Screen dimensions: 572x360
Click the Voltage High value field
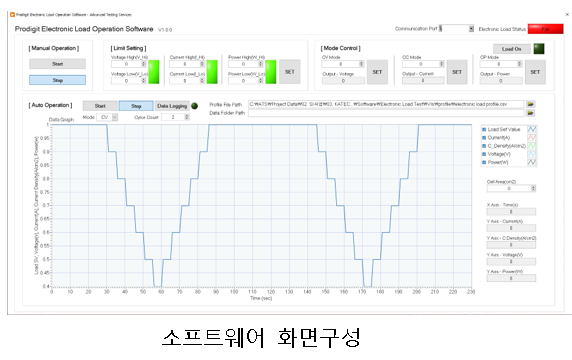[126, 64]
